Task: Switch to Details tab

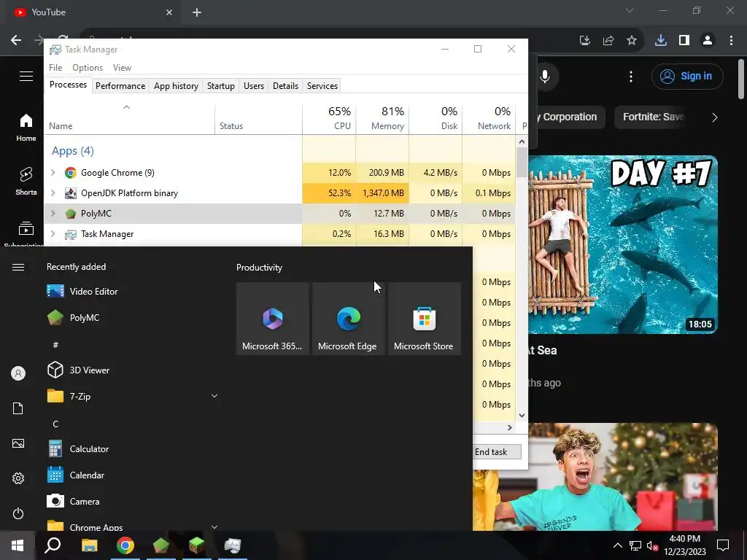Action: coord(285,86)
